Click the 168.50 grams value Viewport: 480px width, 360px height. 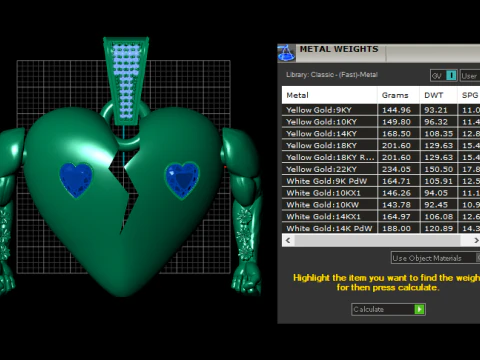tap(396, 134)
